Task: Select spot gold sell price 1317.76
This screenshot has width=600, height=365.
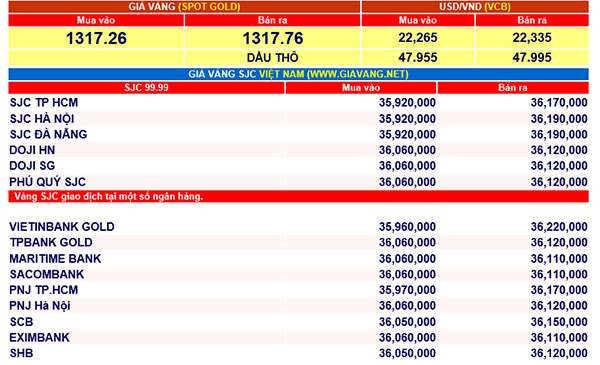Action: 272,38
